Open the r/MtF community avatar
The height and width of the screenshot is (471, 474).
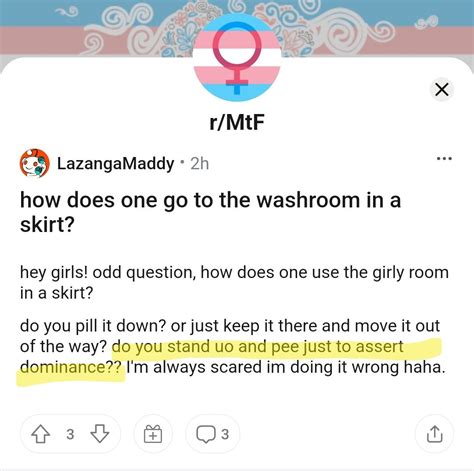(237, 57)
